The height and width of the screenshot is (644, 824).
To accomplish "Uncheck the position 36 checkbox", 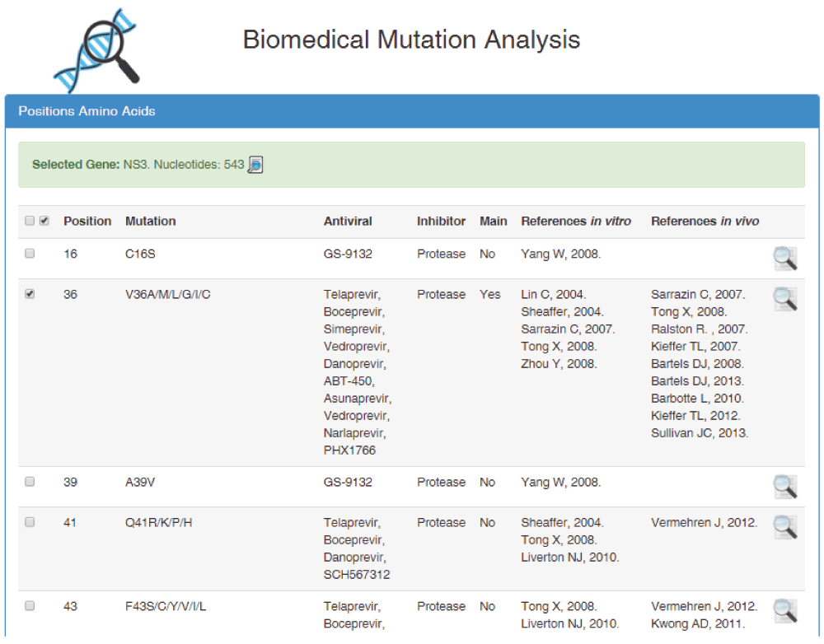I will 30,294.
